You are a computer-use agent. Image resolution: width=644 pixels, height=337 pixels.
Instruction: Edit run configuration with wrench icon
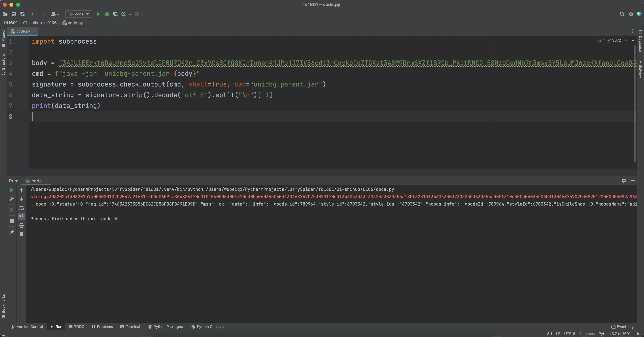12,199
